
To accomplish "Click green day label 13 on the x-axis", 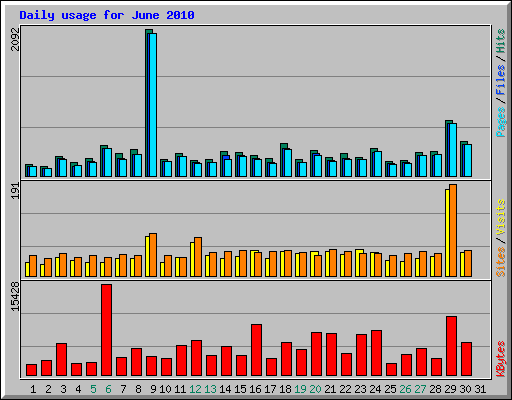I will pyautogui.click(x=210, y=389).
